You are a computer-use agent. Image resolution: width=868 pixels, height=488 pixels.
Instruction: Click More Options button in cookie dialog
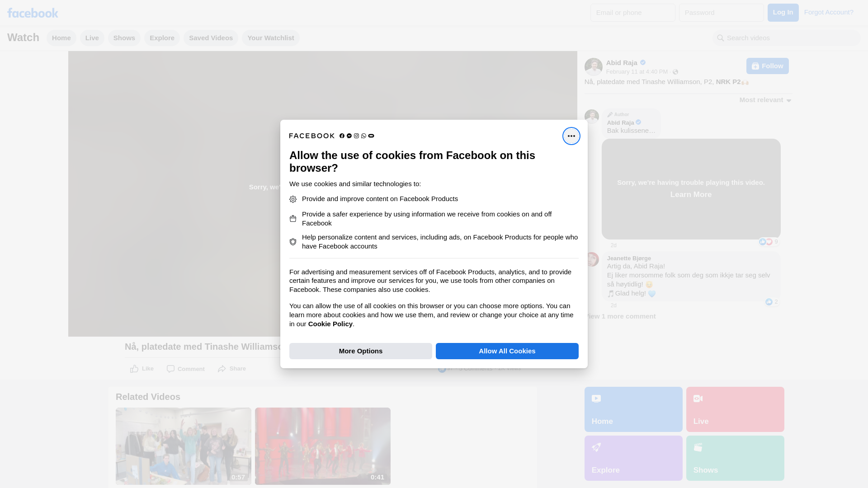(361, 351)
